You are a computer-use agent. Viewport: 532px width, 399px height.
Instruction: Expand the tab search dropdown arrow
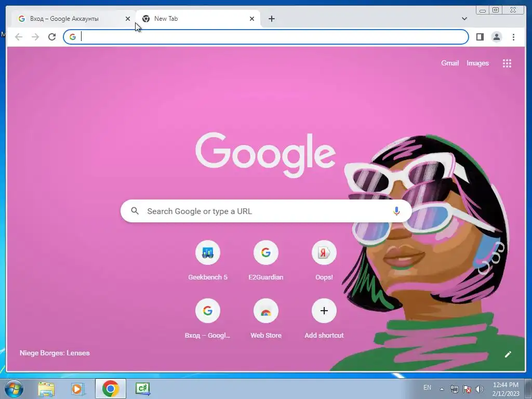click(x=464, y=19)
